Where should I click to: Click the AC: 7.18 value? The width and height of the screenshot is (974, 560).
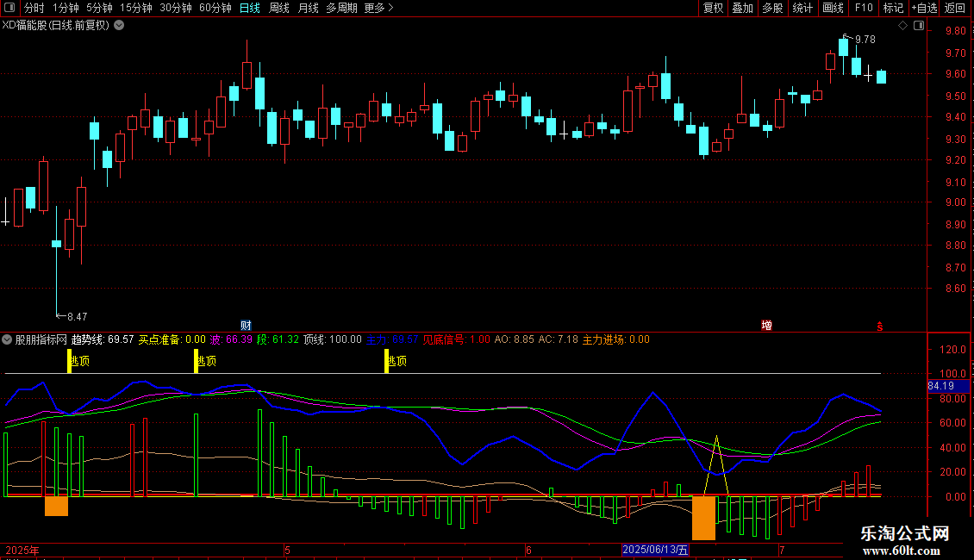(558, 339)
